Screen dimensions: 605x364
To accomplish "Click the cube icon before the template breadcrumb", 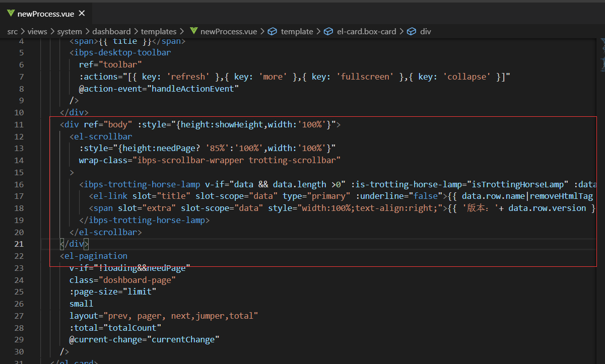I will pyautogui.click(x=273, y=31).
